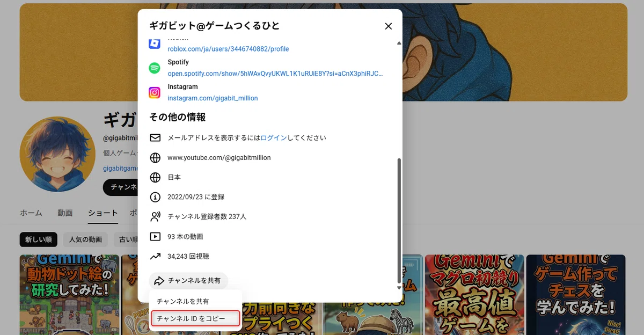Viewport: 644px width, 335px height.
Task: Open the 動物ドット絵の研究 short thumbnail
Action: click(69, 295)
